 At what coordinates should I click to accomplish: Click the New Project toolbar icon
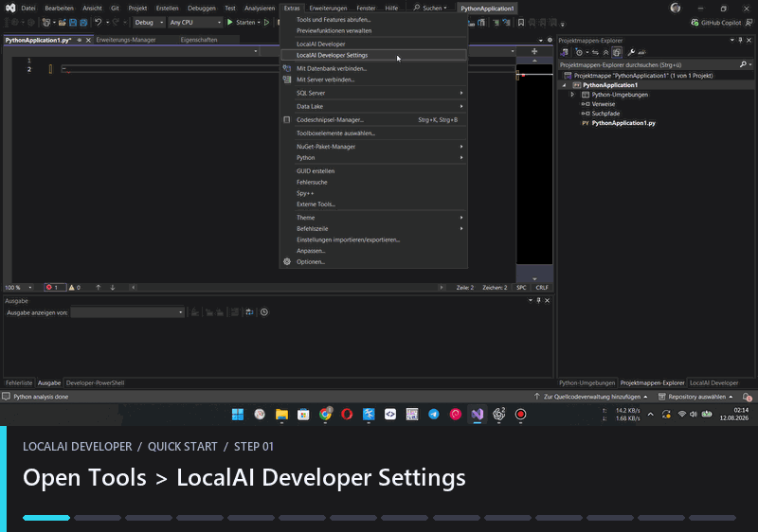point(45,22)
